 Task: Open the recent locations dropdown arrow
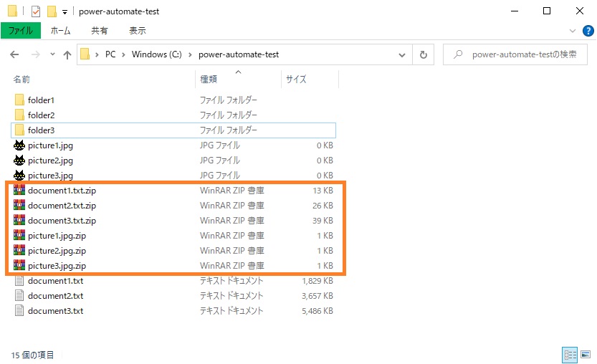(x=52, y=54)
